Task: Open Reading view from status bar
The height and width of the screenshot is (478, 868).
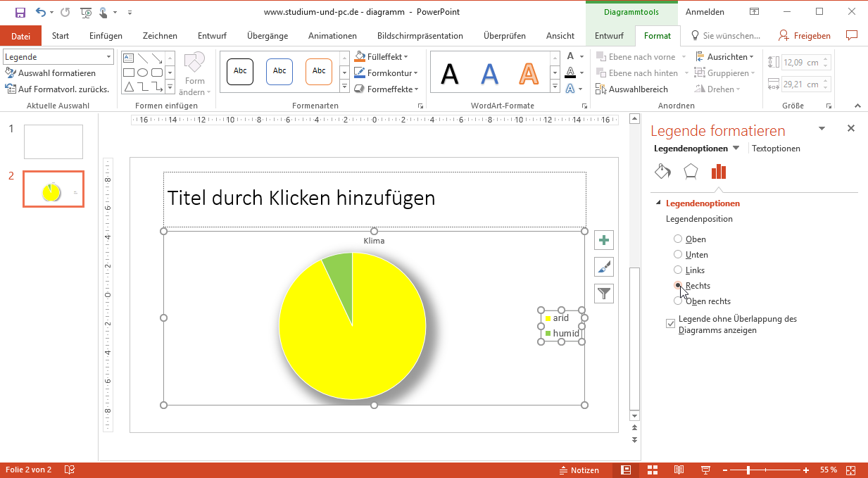Action: pyautogui.click(x=679, y=470)
